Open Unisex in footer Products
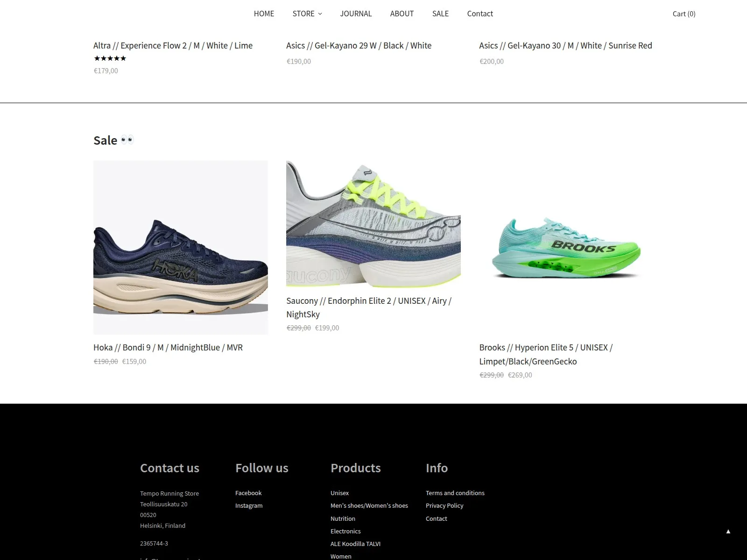 pyautogui.click(x=339, y=493)
